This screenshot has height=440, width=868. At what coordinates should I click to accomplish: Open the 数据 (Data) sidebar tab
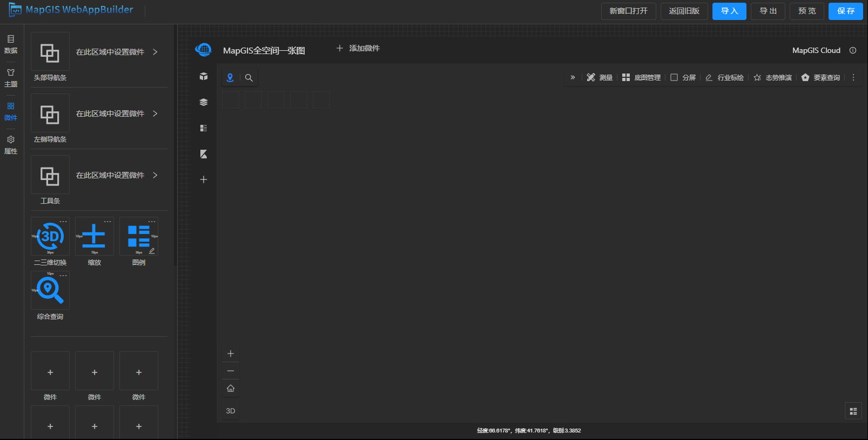(11, 44)
